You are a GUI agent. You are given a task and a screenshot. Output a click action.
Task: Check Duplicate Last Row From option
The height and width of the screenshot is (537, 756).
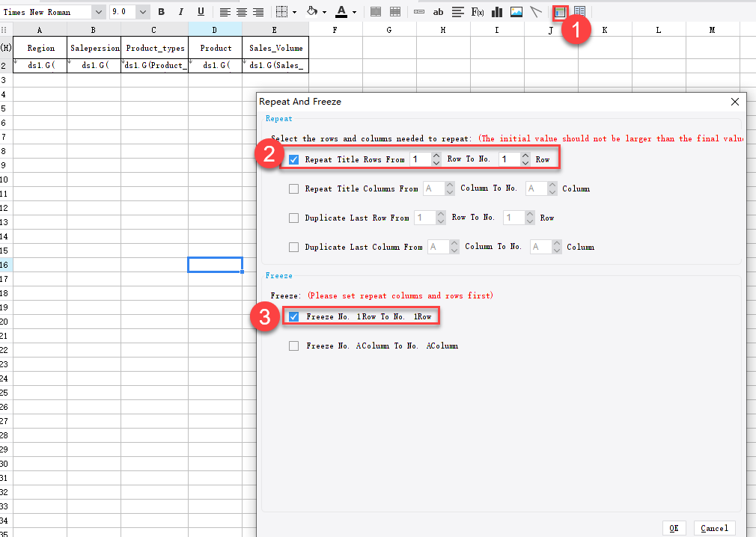[x=294, y=218]
